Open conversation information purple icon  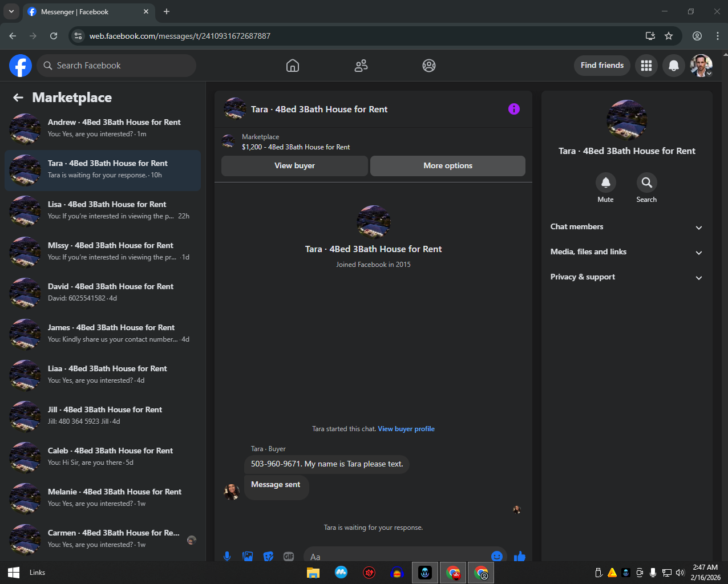click(x=514, y=109)
